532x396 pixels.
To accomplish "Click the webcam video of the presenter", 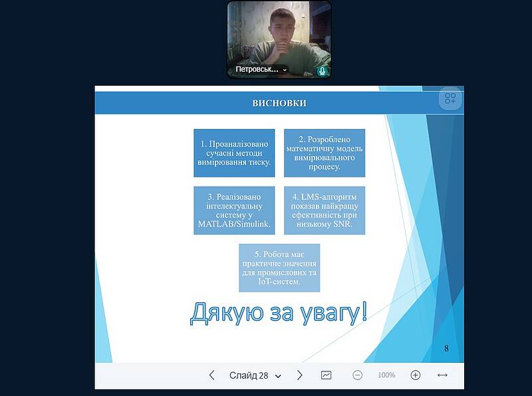I will [x=279, y=33].
